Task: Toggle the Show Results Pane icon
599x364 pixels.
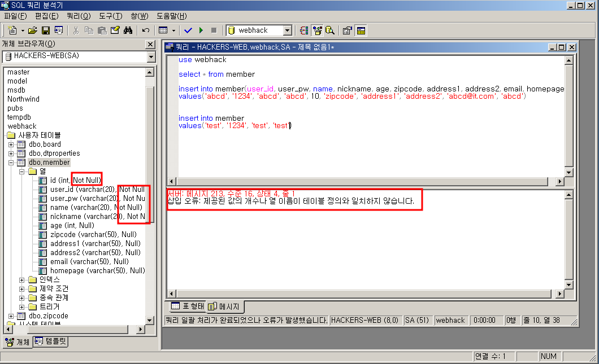Action: point(361,30)
